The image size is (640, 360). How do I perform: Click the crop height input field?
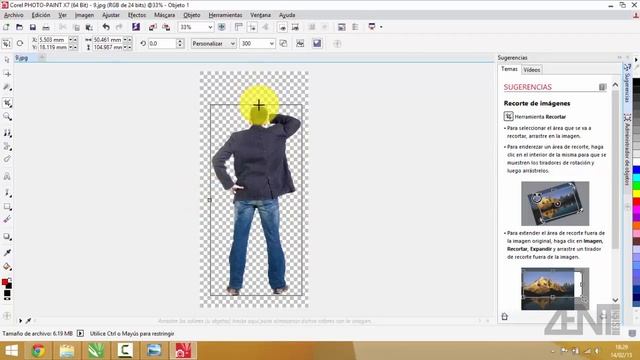point(108,47)
